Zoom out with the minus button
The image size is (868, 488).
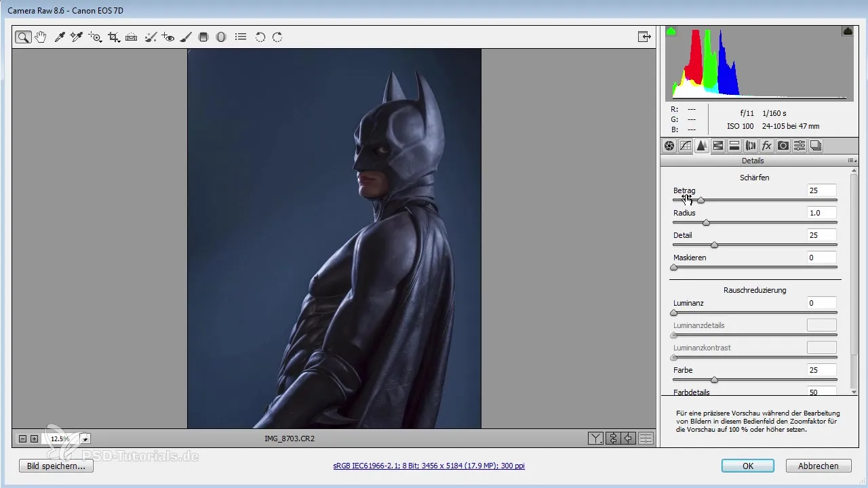coord(22,439)
